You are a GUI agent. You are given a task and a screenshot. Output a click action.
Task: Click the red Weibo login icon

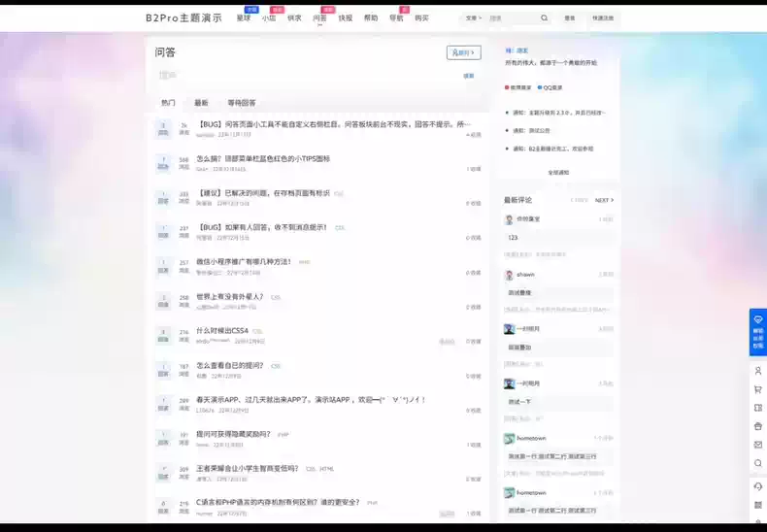point(507,87)
